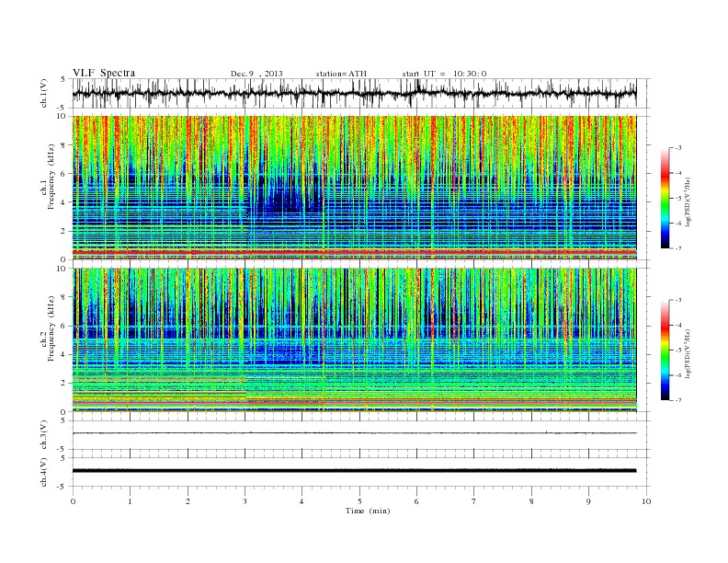
Task: Click the ch.3 voltage waveform trace
Action: (354, 433)
